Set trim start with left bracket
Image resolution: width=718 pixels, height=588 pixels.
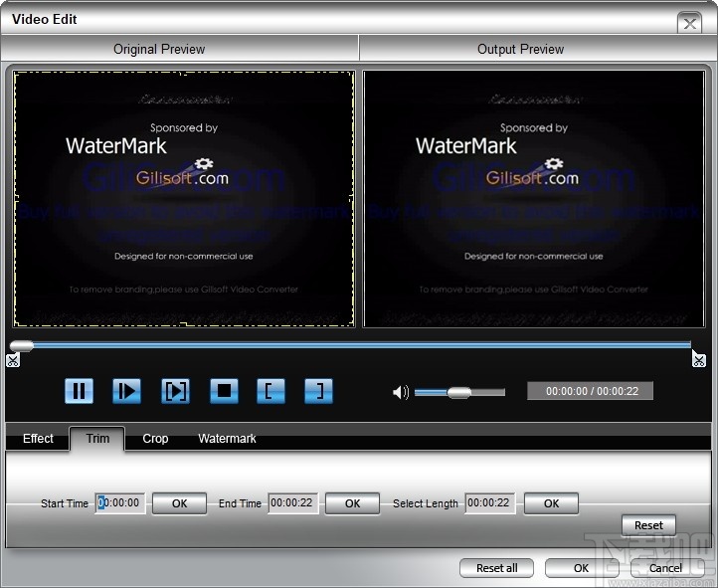point(270,391)
